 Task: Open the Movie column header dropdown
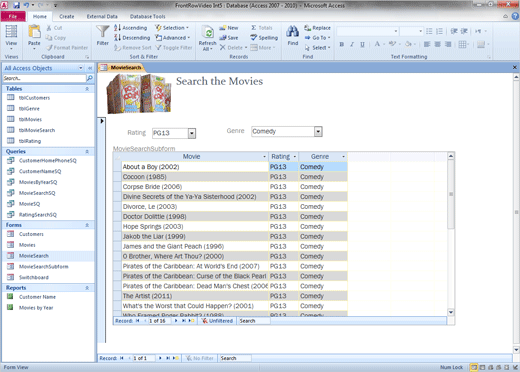(265, 157)
